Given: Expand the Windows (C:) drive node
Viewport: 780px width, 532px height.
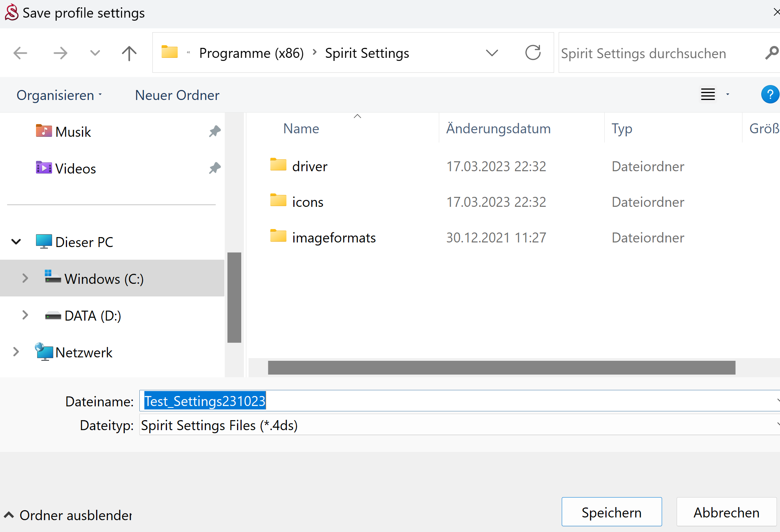Looking at the screenshot, I should 25,278.
